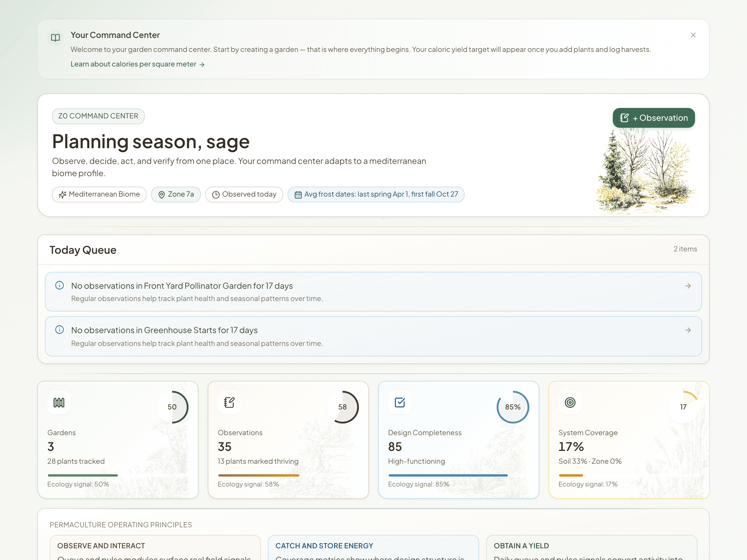Image resolution: width=747 pixels, height=560 pixels.
Task: Click the clock icon in the Observed today chip
Action: tap(215, 195)
